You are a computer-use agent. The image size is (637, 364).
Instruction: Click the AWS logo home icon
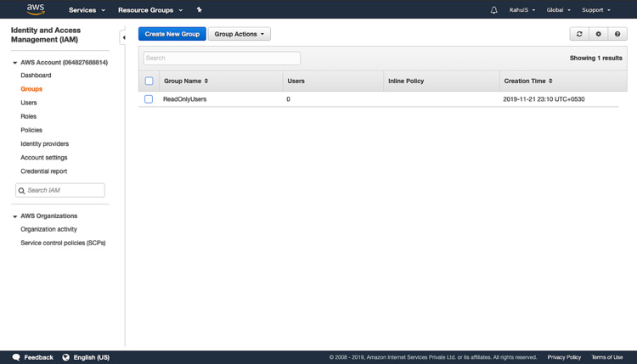click(x=35, y=9)
